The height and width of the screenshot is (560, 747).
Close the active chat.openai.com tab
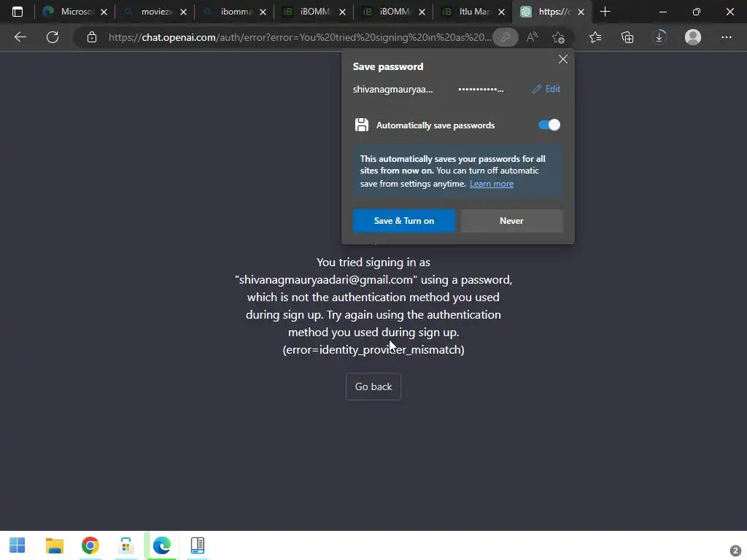[x=581, y=12]
